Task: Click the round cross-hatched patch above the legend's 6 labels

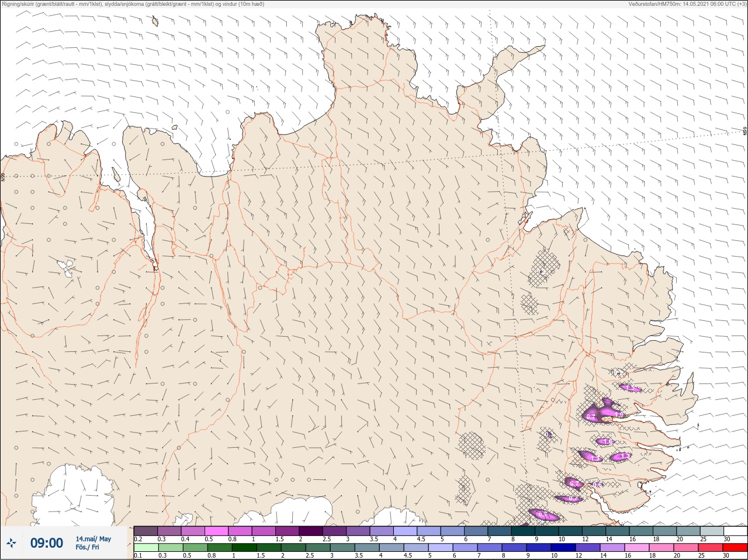Action: (x=471, y=446)
